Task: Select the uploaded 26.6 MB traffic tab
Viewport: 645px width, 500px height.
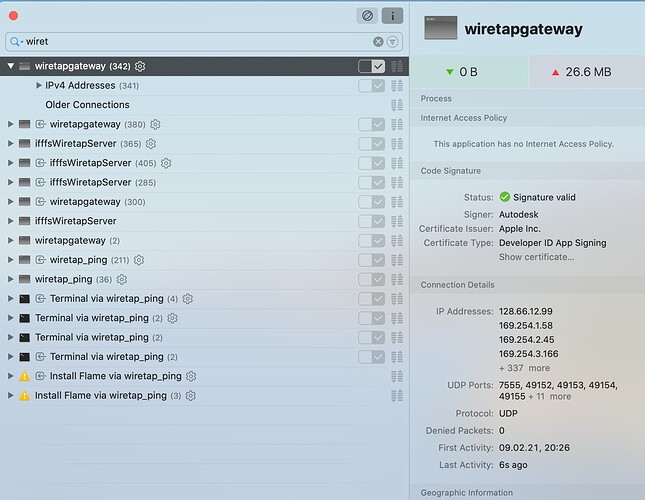Action: (587, 72)
